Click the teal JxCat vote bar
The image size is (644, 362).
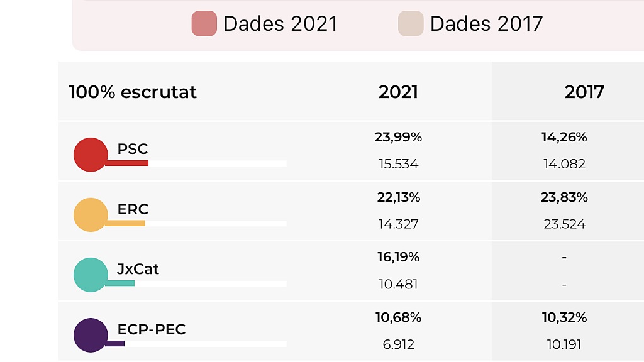click(119, 283)
